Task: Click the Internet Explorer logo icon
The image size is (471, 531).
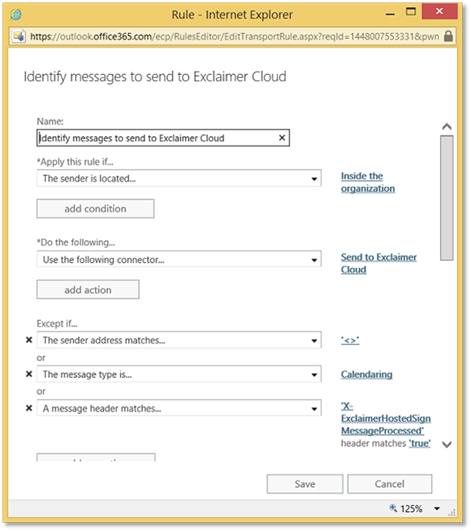Action: pos(16,15)
